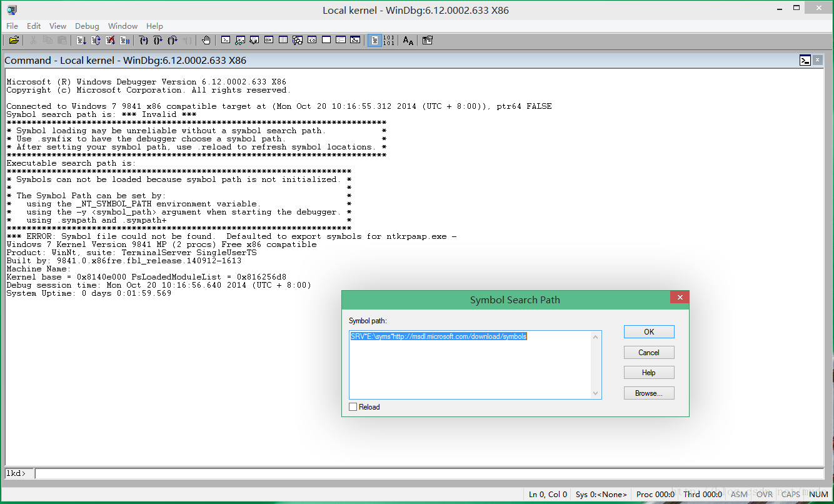Open the Help menu
The height and width of the screenshot is (504, 834).
click(154, 26)
